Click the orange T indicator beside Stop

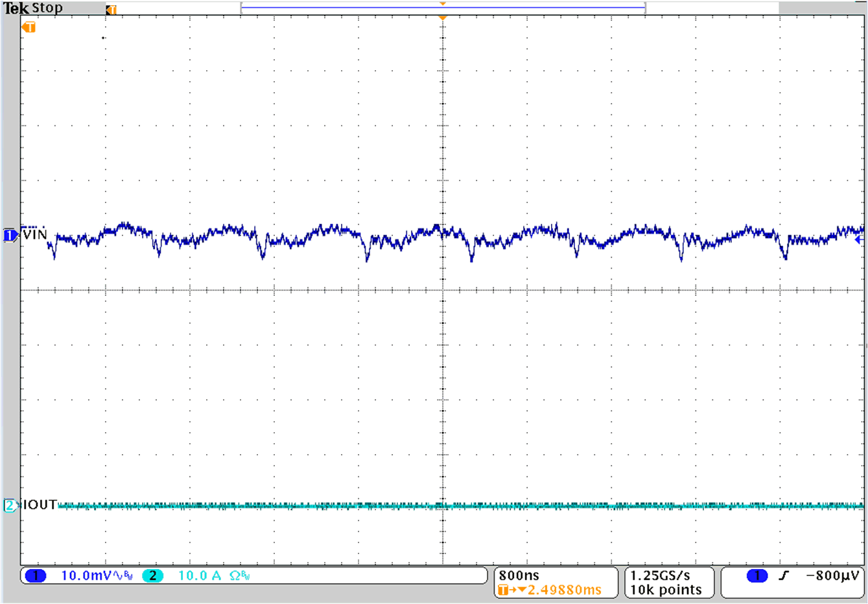pos(110,9)
